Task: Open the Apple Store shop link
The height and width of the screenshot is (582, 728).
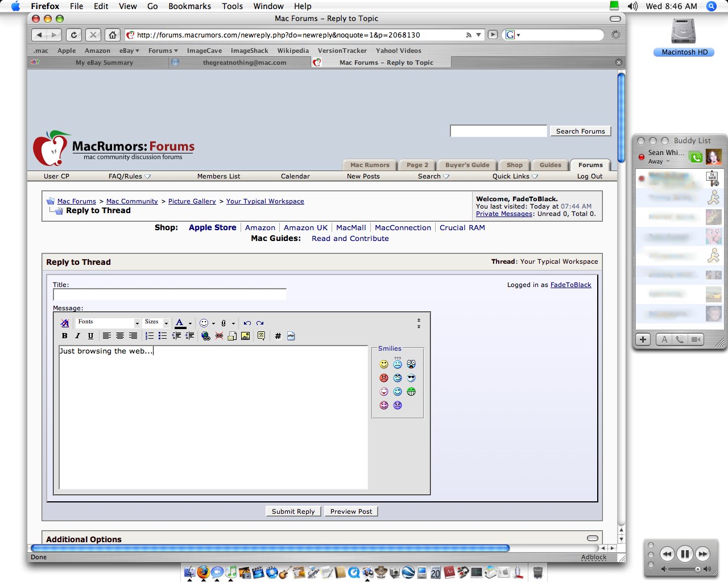Action: click(x=212, y=227)
